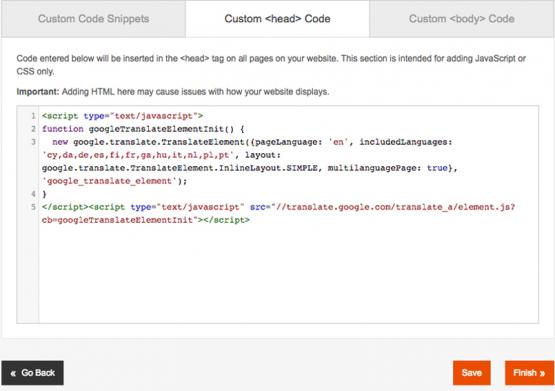
Task: Save the custom head code
Action: [471, 373]
